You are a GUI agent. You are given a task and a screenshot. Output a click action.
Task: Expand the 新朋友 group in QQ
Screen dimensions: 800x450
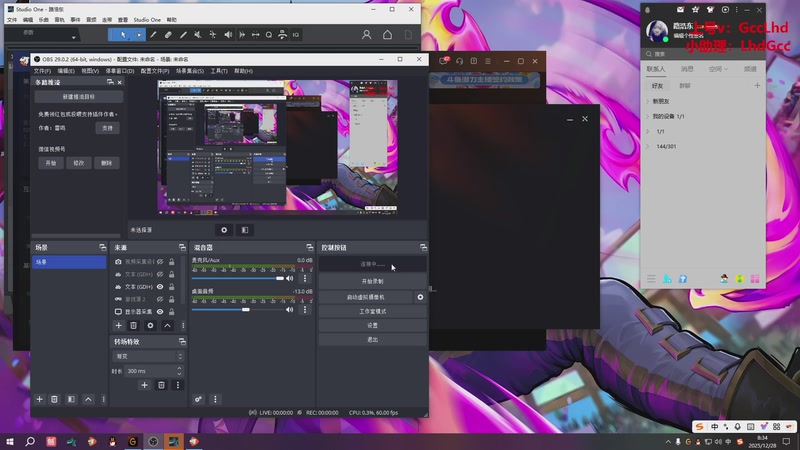tap(648, 102)
